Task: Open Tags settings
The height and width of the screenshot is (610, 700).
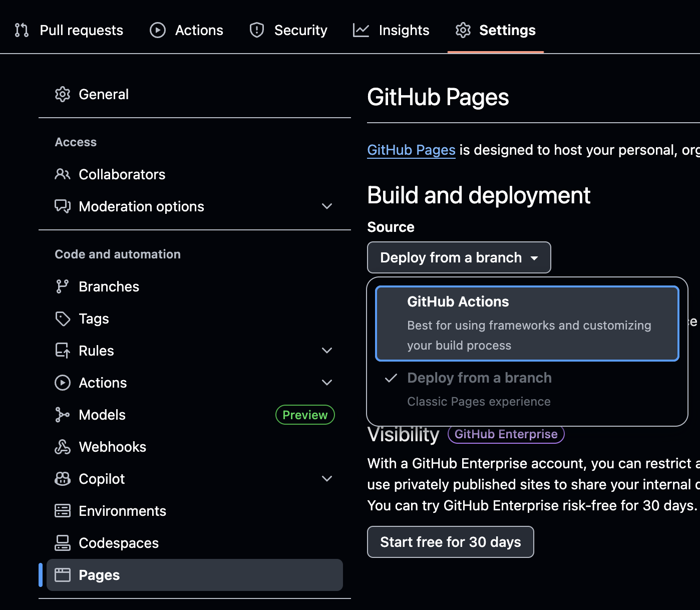Action: point(195,319)
